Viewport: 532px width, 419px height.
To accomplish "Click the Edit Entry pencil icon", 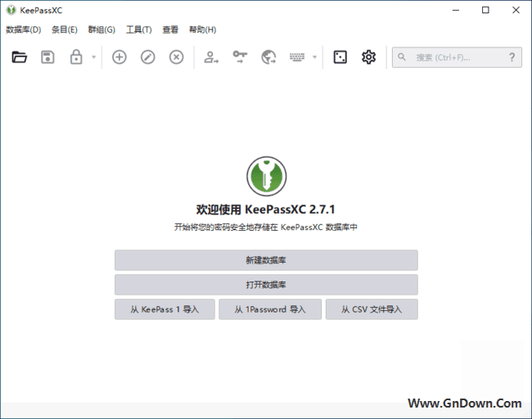I will pyautogui.click(x=148, y=57).
